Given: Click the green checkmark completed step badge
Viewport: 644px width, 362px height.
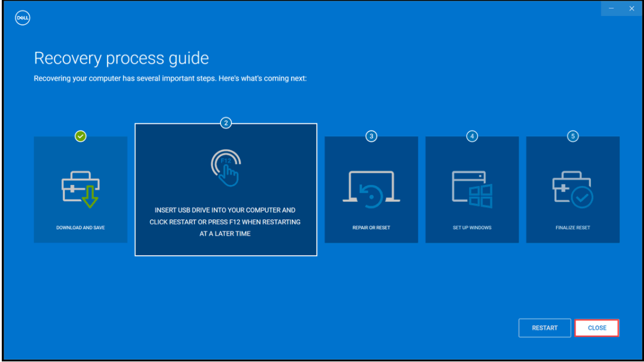Looking at the screenshot, I should pyautogui.click(x=80, y=136).
